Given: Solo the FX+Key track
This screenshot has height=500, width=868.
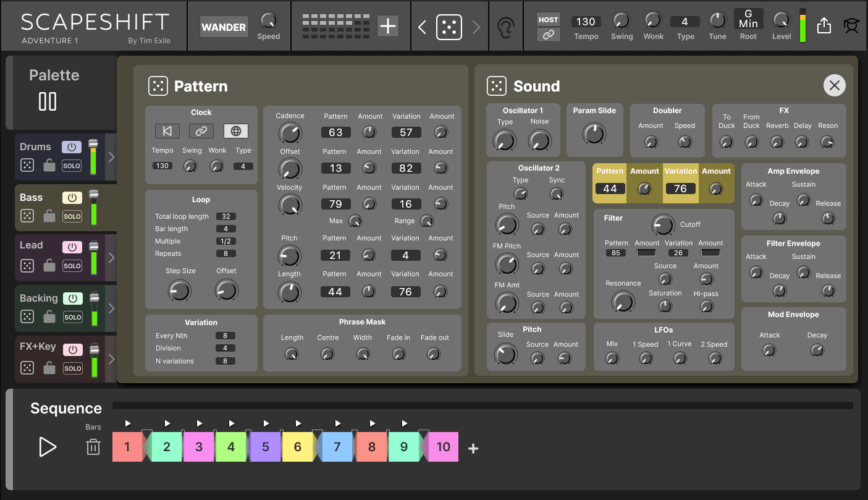Looking at the screenshot, I should [x=72, y=368].
